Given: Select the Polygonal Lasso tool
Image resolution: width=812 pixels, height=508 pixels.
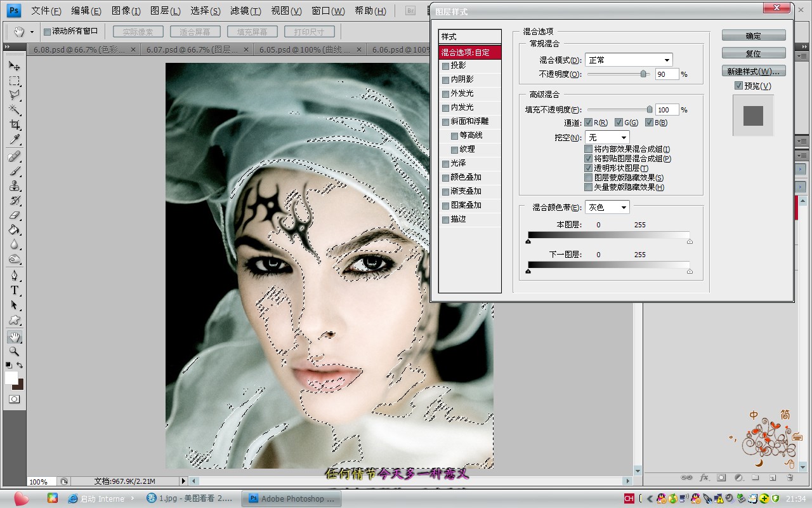Looking at the screenshot, I should (x=14, y=95).
